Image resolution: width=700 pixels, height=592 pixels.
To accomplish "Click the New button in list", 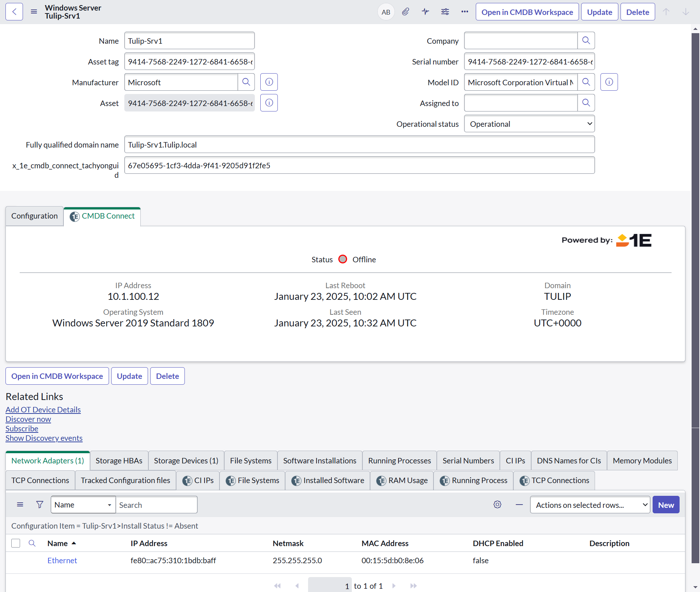I will coord(666,505).
